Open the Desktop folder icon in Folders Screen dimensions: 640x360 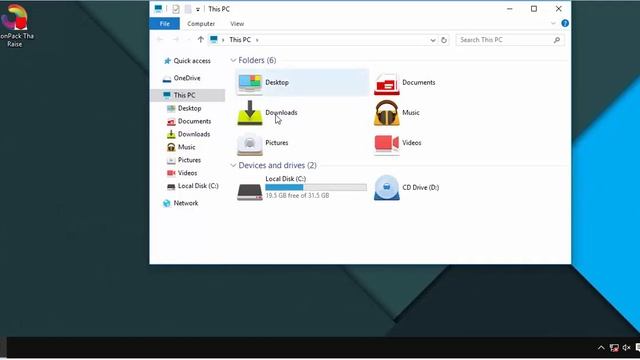(x=250, y=83)
